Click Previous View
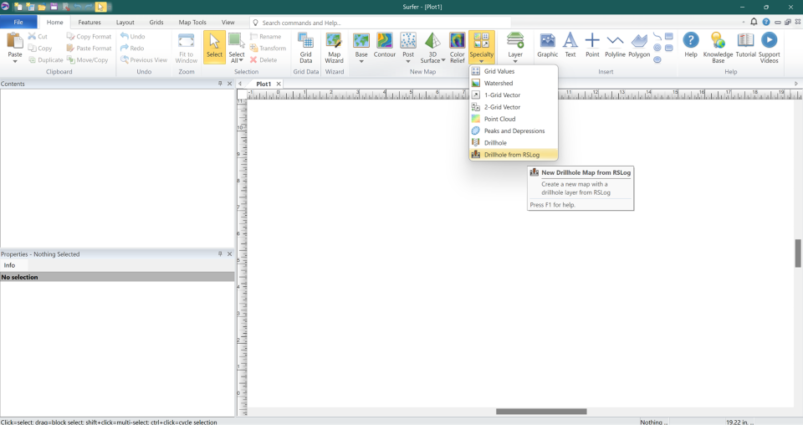803x425 pixels. pyautogui.click(x=144, y=60)
